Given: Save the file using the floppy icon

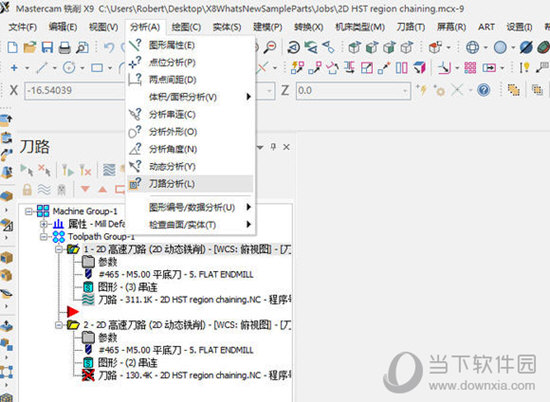Looking at the screenshot, I should click(47, 47).
